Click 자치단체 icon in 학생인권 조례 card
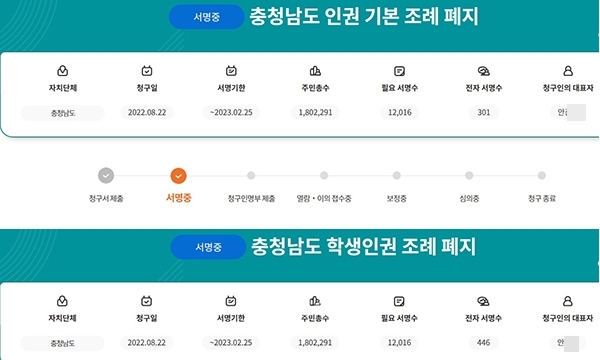This screenshot has height=360, width=600. pyautogui.click(x=62, y=301)
